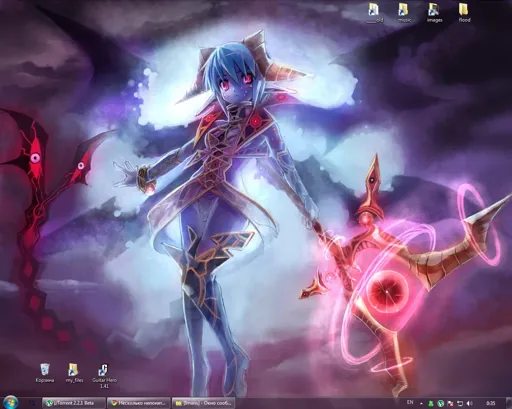This screenshot has width=512, height=409.
Task: Select the images folder shortcut
Action: pyautogui.click(x=434, y=13)
